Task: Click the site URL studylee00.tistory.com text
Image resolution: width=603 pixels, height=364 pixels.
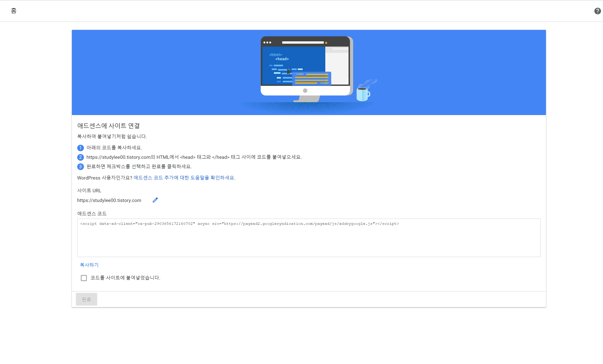Action: coord(109,200)
